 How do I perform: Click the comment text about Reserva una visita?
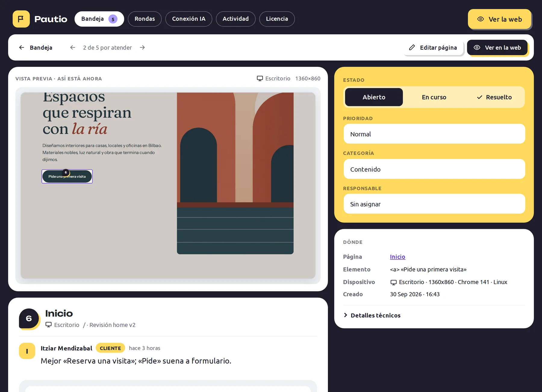tap(136, 361)
